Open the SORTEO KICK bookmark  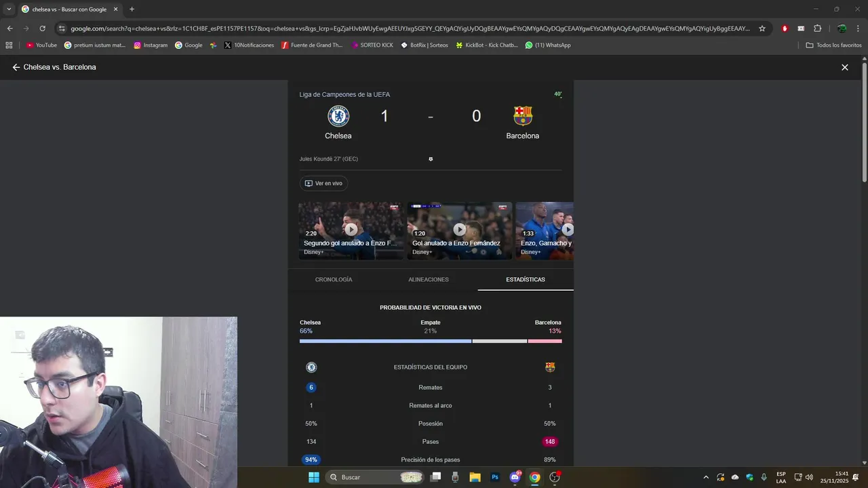[x=372, y=45]
